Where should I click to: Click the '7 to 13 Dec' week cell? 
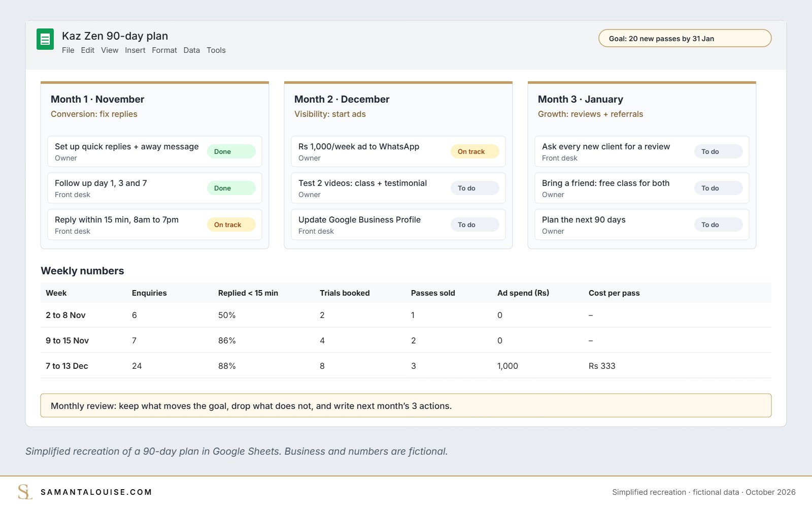tap(67, 366)
